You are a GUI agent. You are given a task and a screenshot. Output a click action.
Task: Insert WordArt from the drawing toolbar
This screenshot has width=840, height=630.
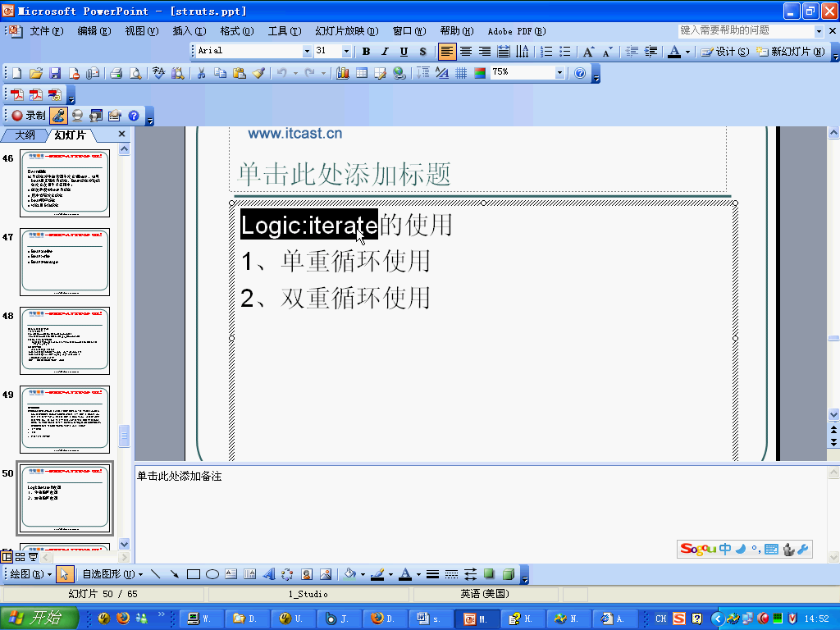click(x=269, y=574)
